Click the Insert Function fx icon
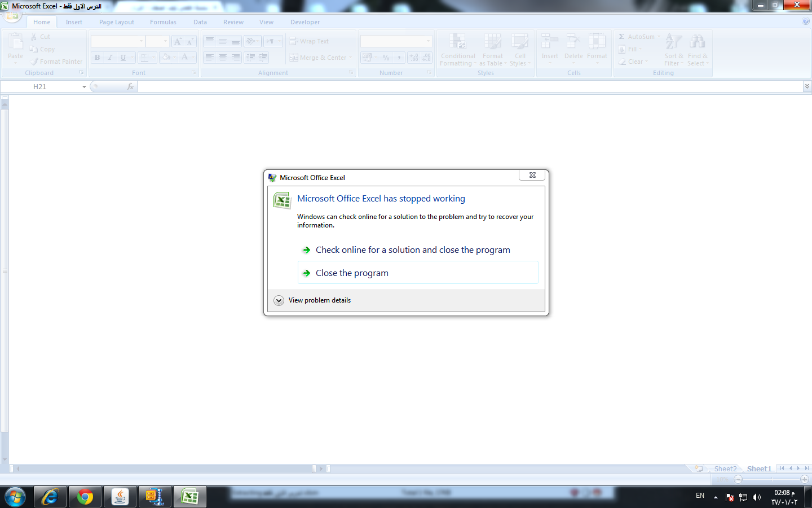This screenshot has width=812, height=508. coord(130,86)
